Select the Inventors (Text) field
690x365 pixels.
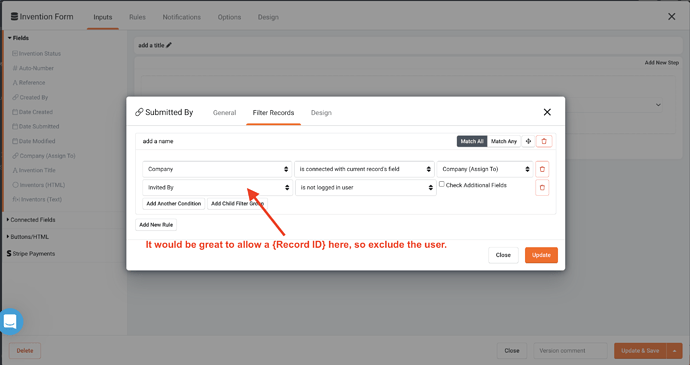[x=37, y=199]
